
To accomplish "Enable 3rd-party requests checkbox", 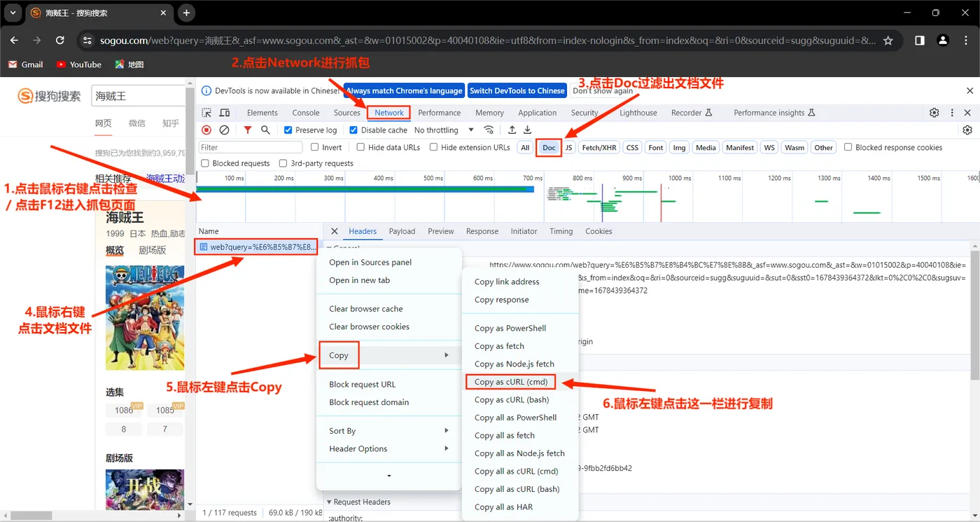I will tap(283, 163).
